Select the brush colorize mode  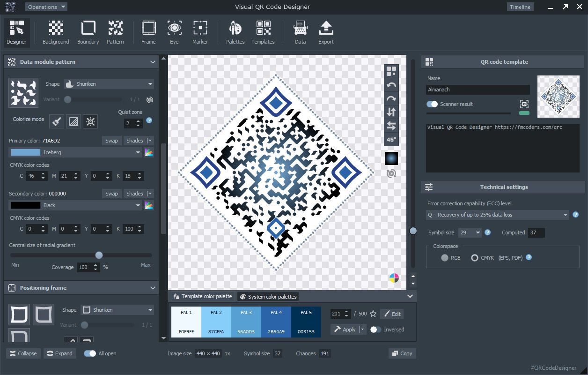coord(57,122)
